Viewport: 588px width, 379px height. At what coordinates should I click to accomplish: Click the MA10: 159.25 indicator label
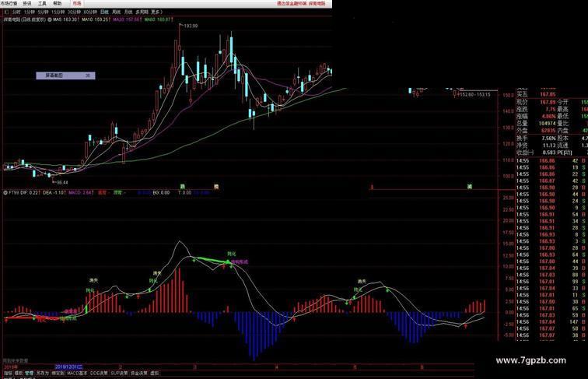tap(96, 19)
